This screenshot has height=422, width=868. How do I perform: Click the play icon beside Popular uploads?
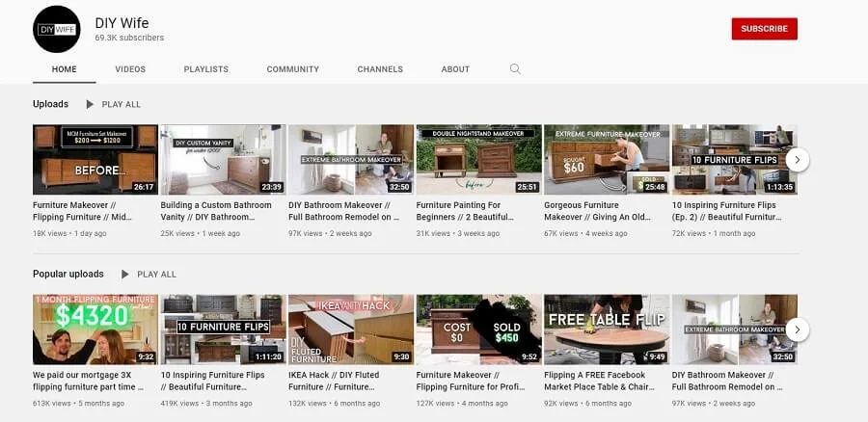point(124,275)
